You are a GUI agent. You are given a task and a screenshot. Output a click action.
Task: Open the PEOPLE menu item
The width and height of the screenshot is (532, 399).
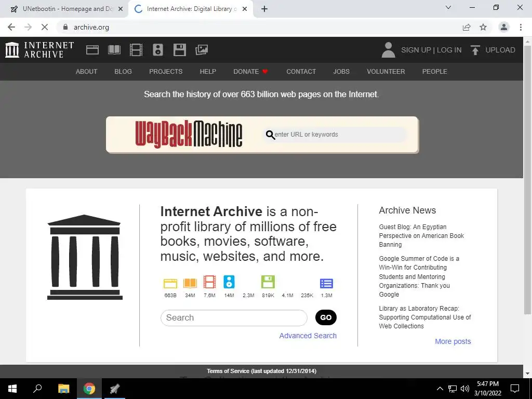435,72
